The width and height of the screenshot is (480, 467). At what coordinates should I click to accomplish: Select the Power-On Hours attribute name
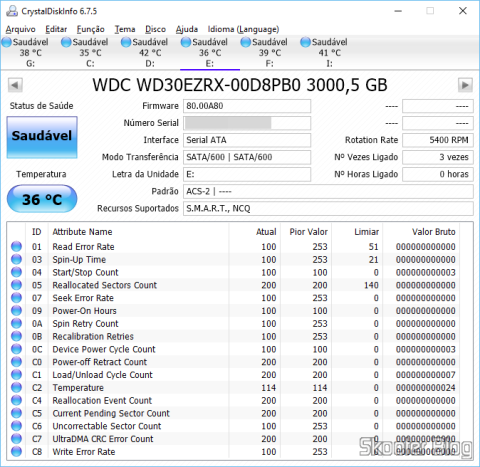[x=84, y=311]
